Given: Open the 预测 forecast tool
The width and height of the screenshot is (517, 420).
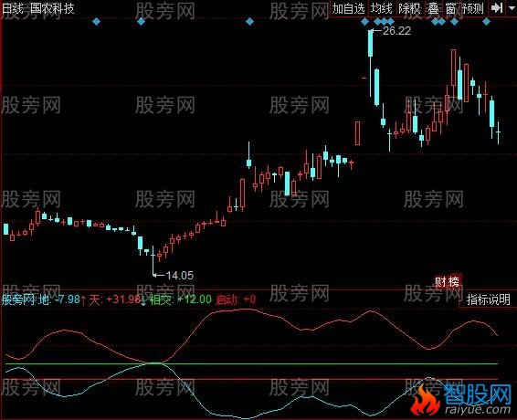Looking at the screenshot, I should tap(472, 8).
